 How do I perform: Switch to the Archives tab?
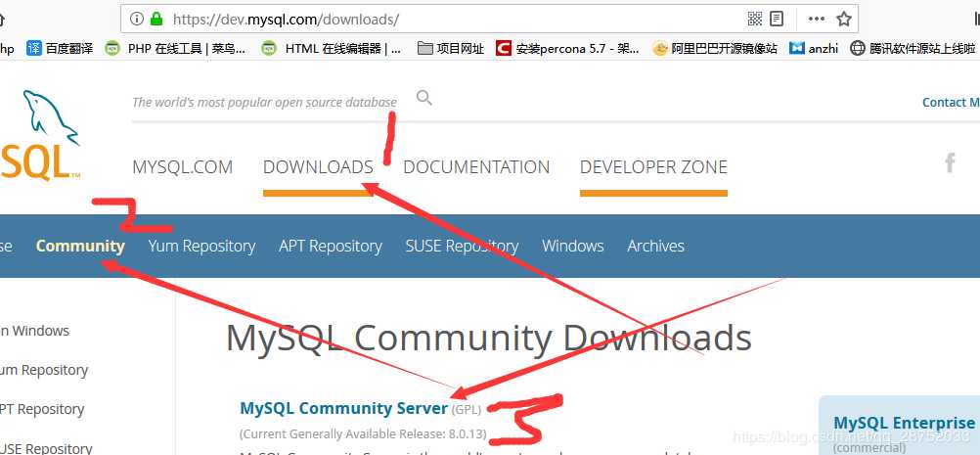655,246
